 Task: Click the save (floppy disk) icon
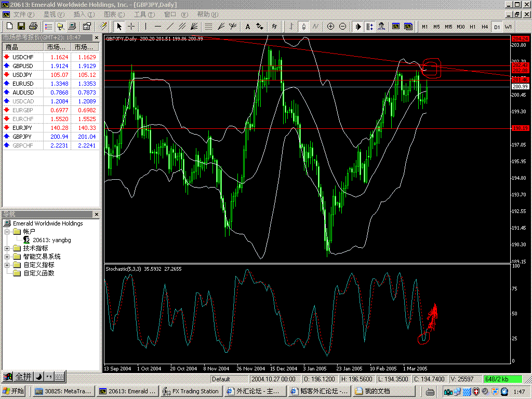coord(21,26)
